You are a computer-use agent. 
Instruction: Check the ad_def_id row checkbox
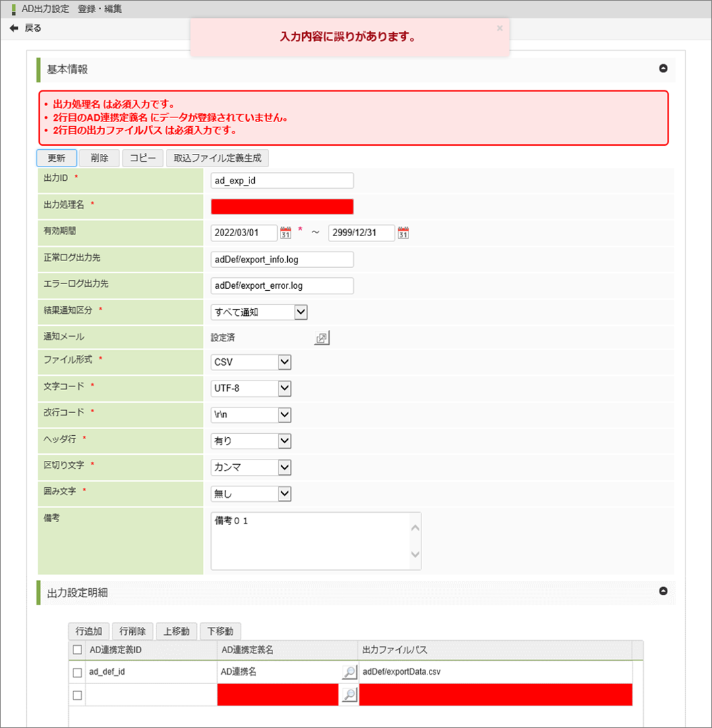tap(78, 673)
